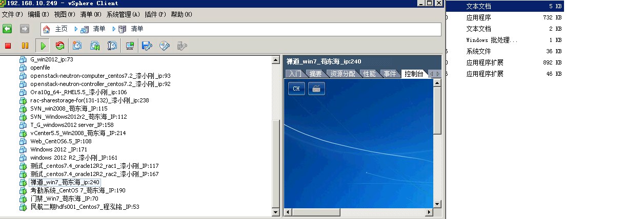Expand the second breadcrumb arrow before last 清单
Image resolution: width=644 pixels, height=219 pixels.
114,29
